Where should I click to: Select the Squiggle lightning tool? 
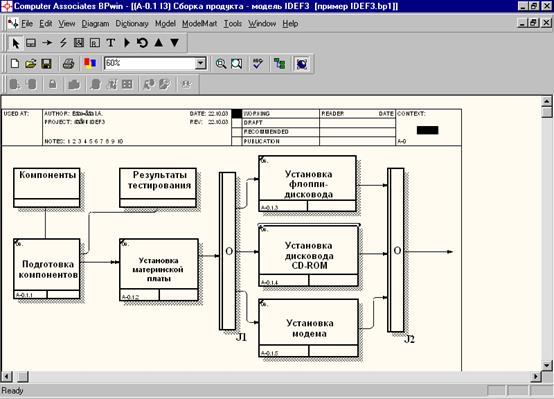(x=63, y=43)
